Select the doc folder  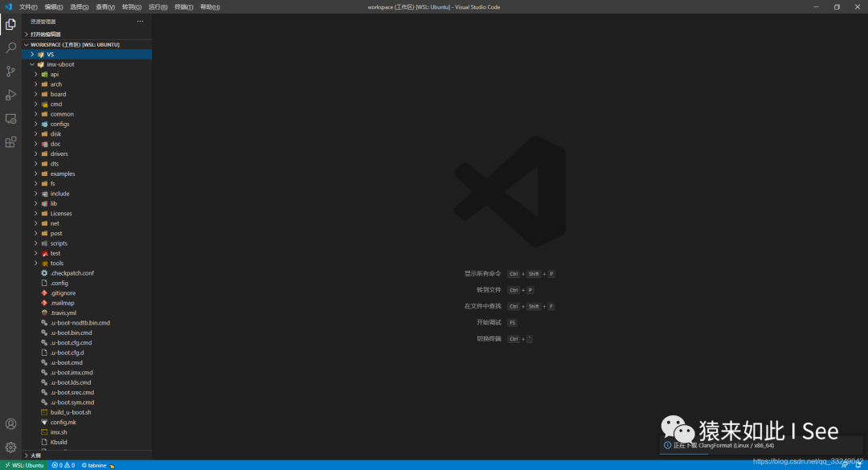(87, 144)
